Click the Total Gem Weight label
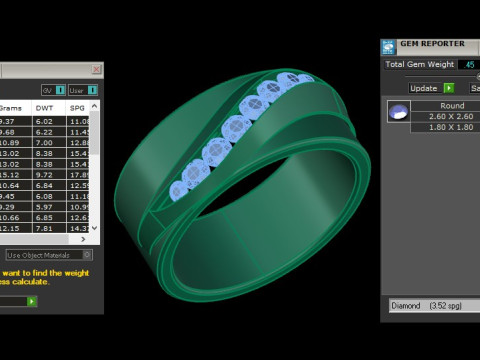Screen dimensions: 480x360 tap(419, 64)
